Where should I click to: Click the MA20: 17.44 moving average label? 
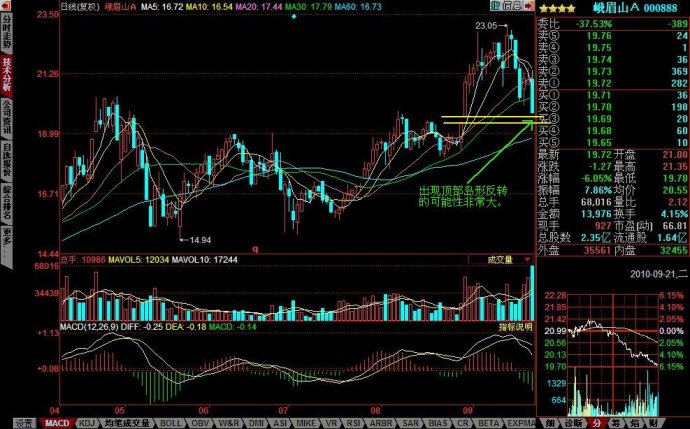click(259, 7)
